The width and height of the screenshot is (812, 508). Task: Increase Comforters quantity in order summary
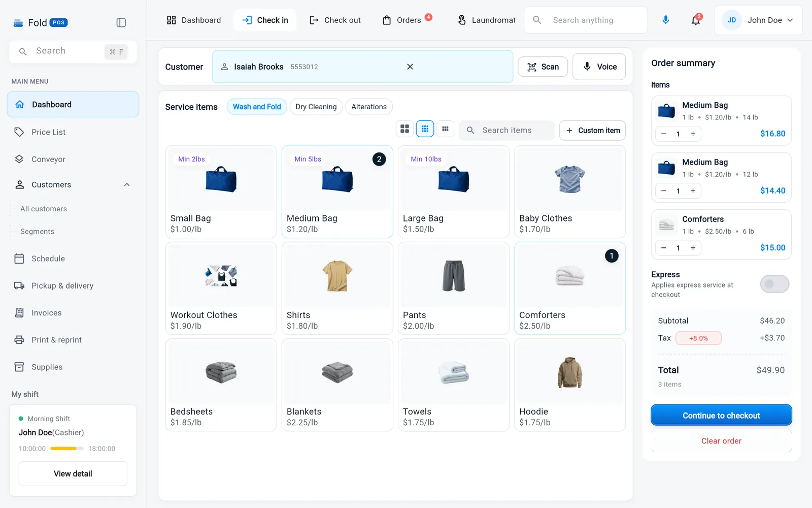coord(693,248)
